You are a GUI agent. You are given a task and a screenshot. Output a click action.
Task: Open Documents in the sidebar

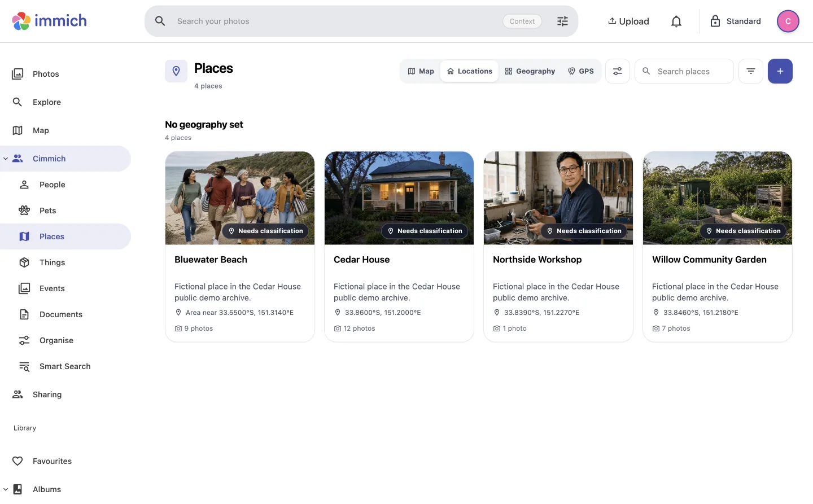pos(65,314)
